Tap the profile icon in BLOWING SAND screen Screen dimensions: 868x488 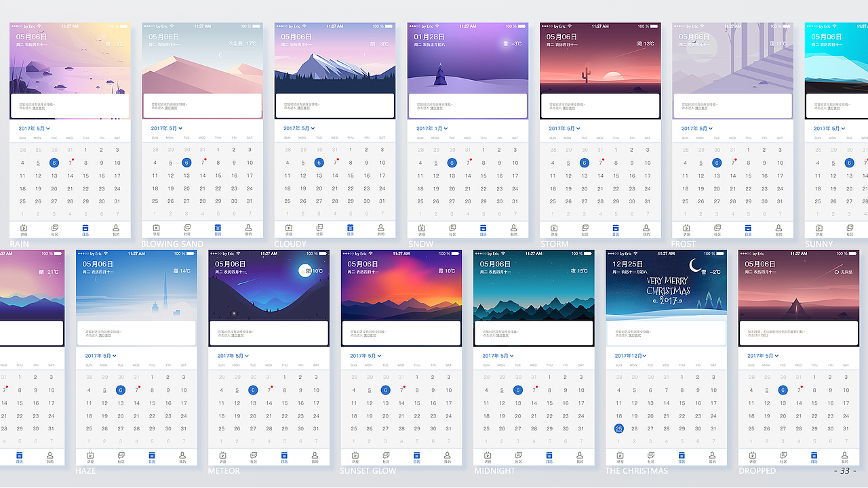pos(248,228)
